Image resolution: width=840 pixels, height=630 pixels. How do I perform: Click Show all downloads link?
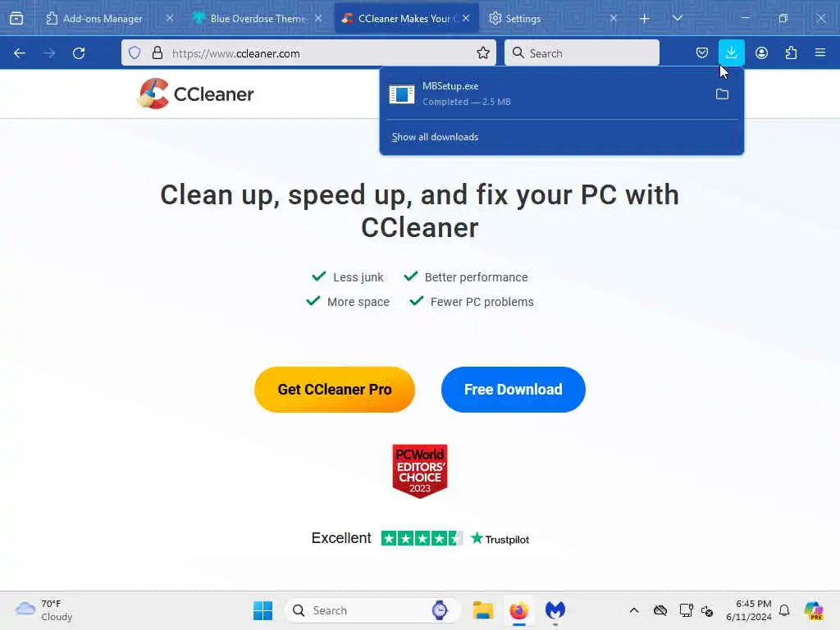(x=435, y=137)
